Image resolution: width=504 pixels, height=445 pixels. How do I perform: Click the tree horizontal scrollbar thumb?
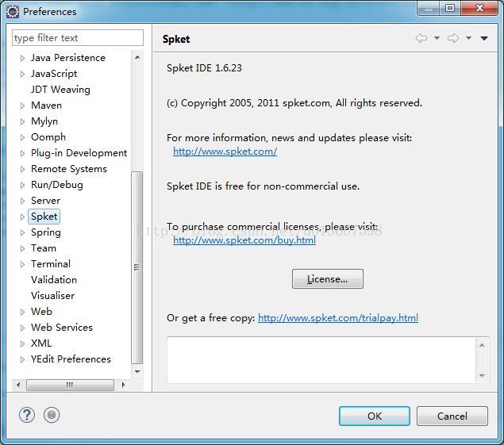click(70, 385)
